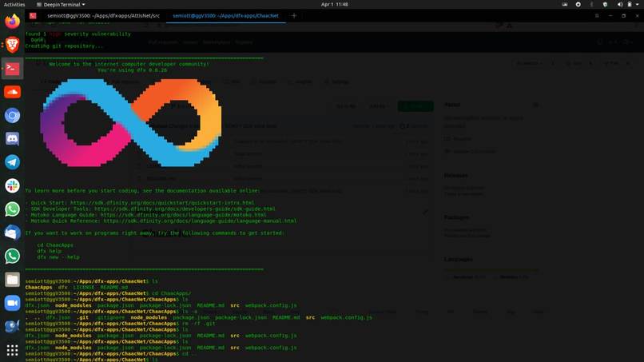Open Discord from the dock
The image size is (644, 362).
coord(12,139)
